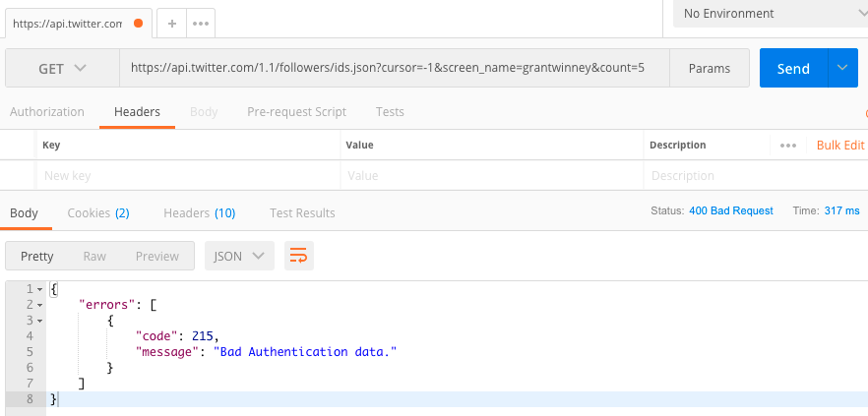868x416 pixels.
Task: Click the "message" key in JSON
Action: (x=167, y=352)
